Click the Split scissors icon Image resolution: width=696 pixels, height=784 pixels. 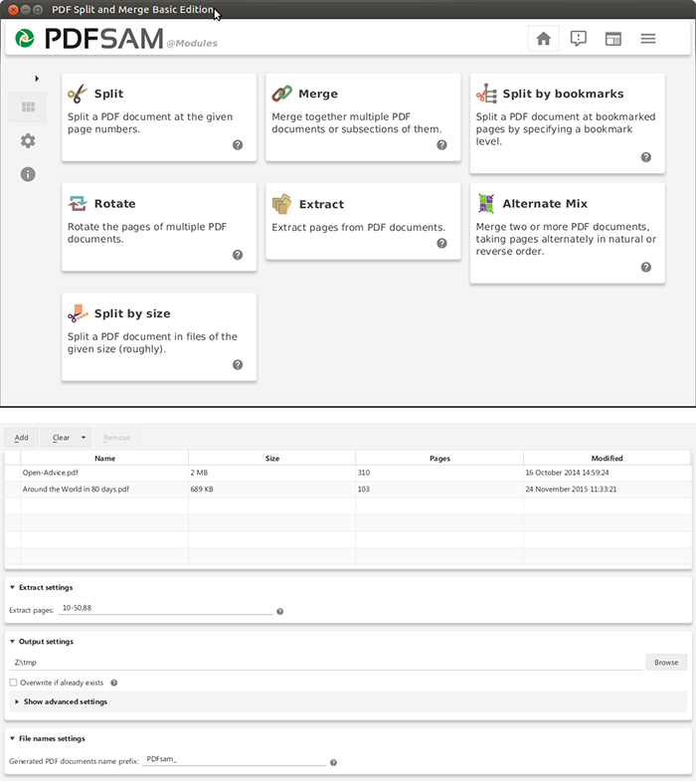pyautogui.click(x=78, y=94)
